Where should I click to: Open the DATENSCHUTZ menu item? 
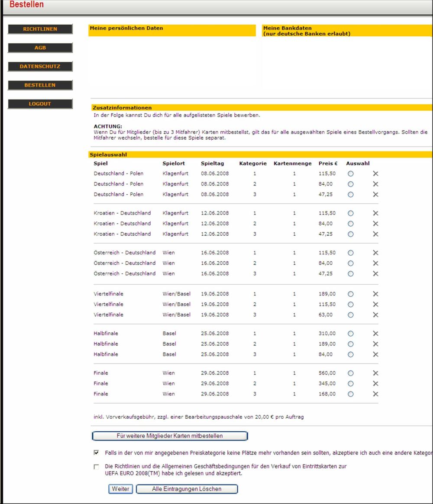(x=40, y=67)
